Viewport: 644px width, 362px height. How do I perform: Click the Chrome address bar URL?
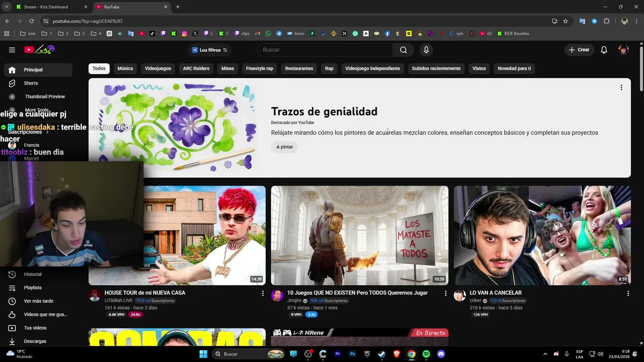pyautogui.click(x=88, y=21)
